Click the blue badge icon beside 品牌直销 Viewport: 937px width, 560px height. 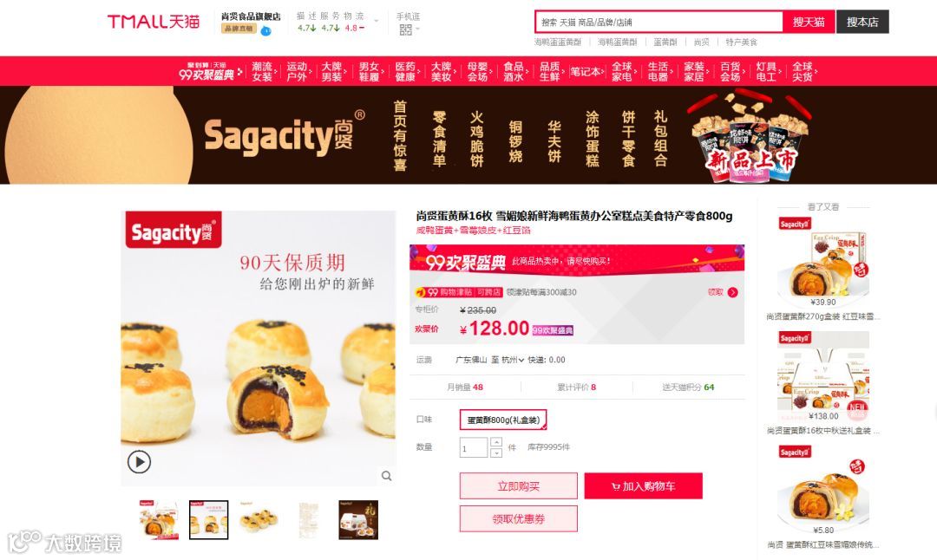tap(266, 30)
